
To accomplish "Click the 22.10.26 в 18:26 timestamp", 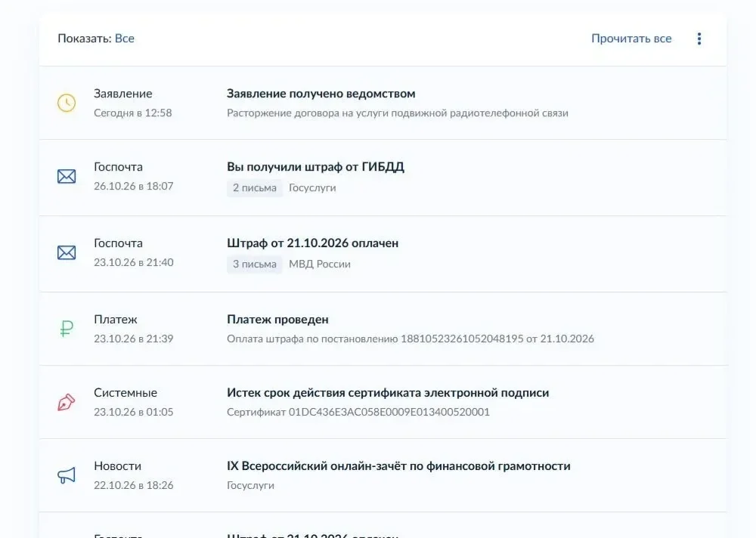I will pyautogui.click(x=134, y=485).
